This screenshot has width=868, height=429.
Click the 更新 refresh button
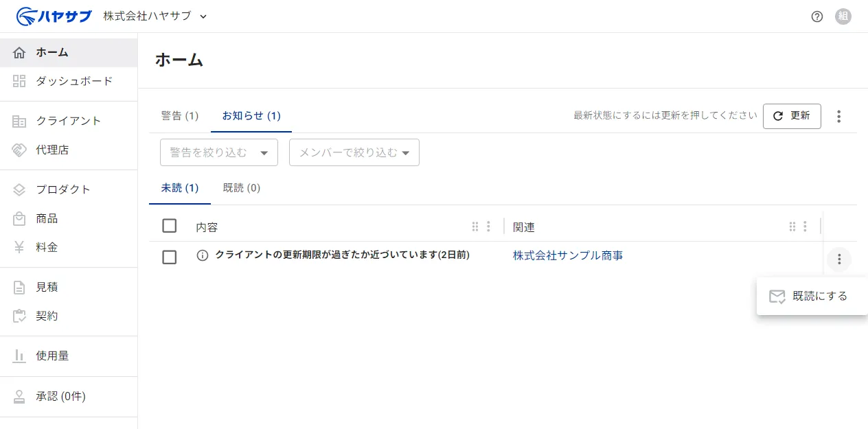(x=792, y=116)
